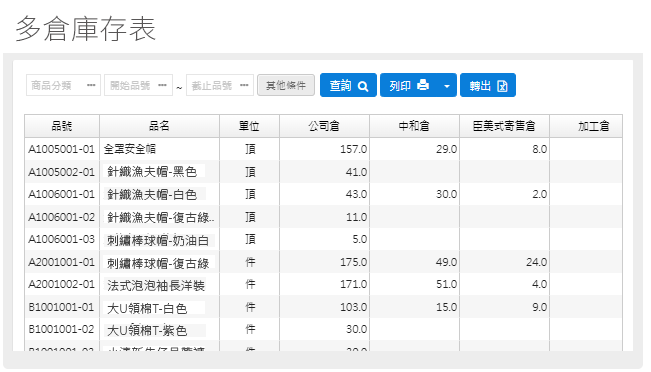Click the 轉出 export button
This screenshot has width=651, height=372.
[x=488, y=85]
